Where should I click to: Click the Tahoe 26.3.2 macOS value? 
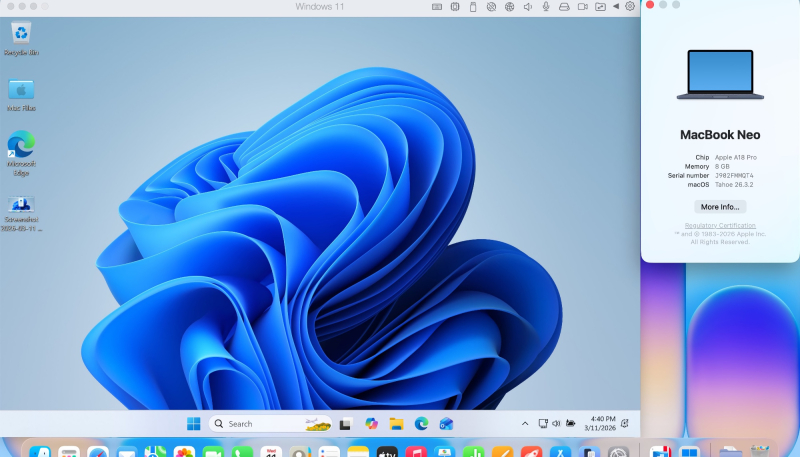734,185
